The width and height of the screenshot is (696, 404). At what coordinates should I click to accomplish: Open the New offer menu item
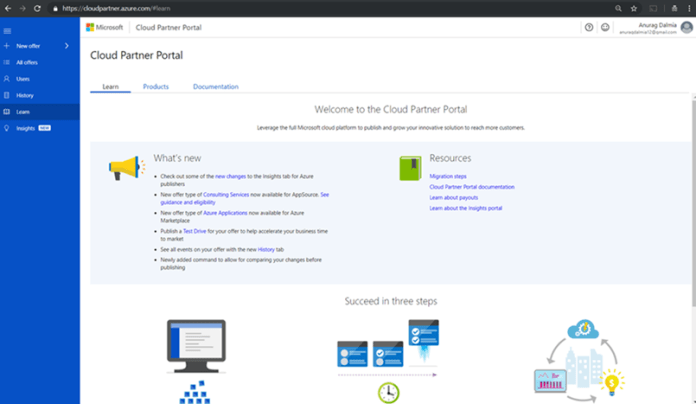click(40, 46)
